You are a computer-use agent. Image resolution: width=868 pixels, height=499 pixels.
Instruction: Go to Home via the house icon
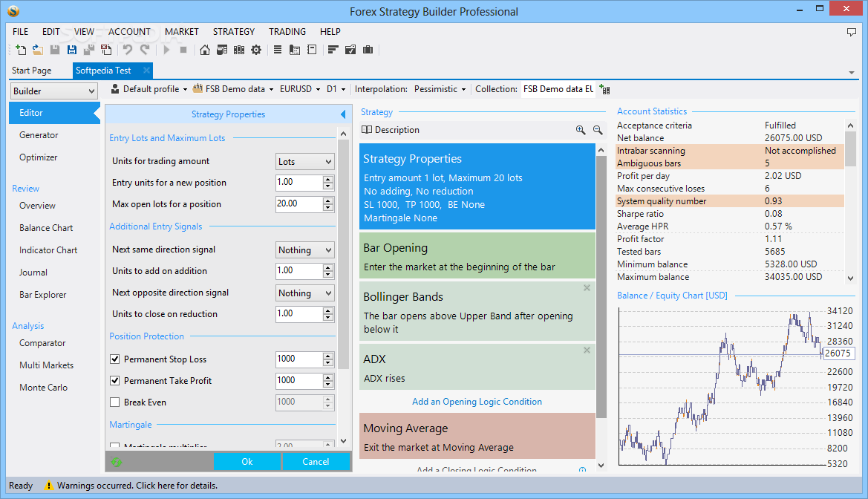[x=205, y=50]
